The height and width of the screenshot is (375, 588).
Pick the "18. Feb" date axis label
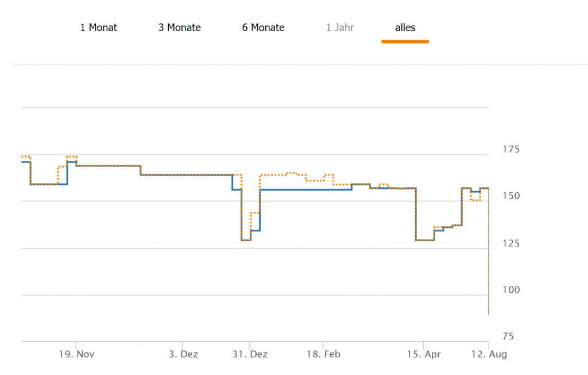[x=323, y=354]
